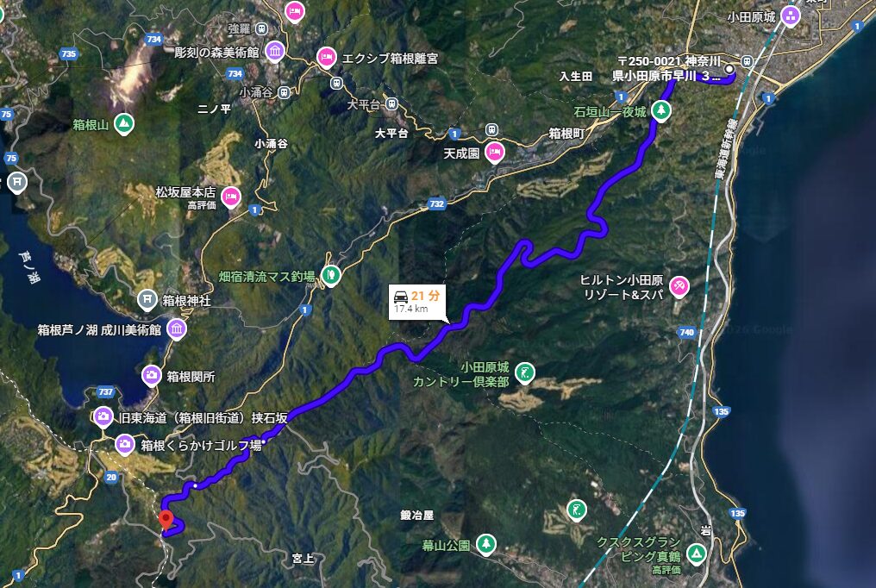Open the 松坂屋本店 lodging pin

coord(231,197)
